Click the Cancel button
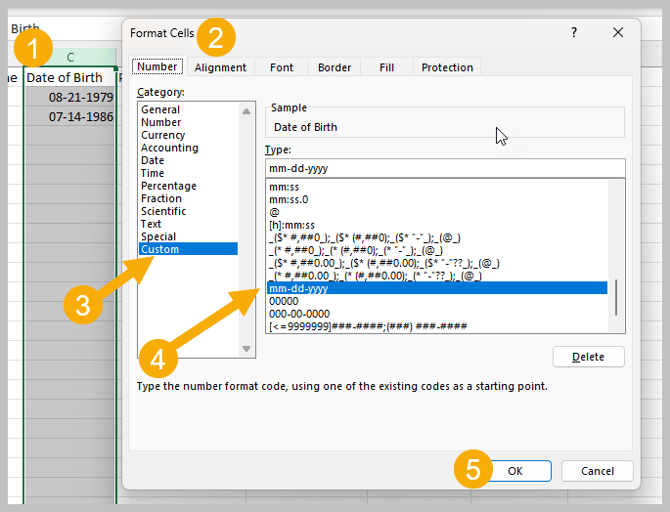670x512 pixels. (x=597, y=471)
